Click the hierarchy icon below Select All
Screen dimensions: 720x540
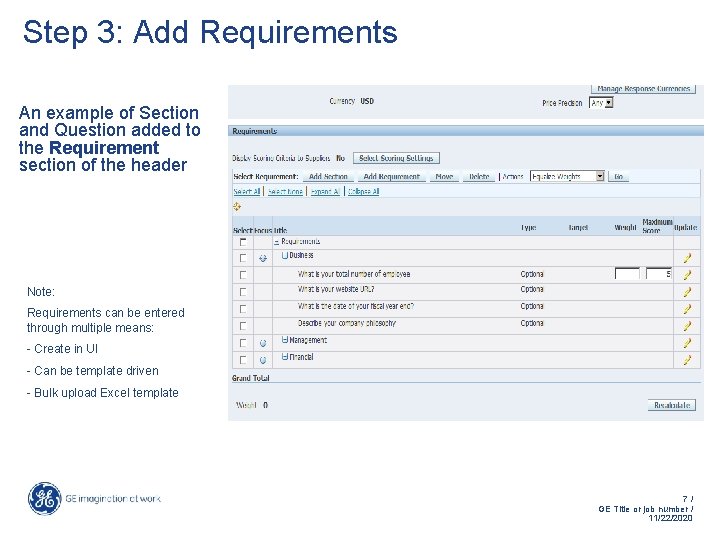point(237,207)
